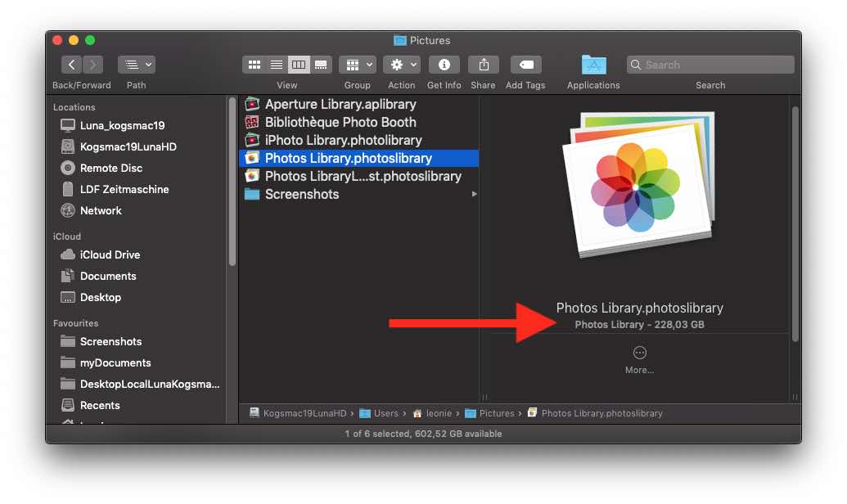Screen dimensions: 847x504
Task: Switch to column view
Action: [x=299, y=65]
